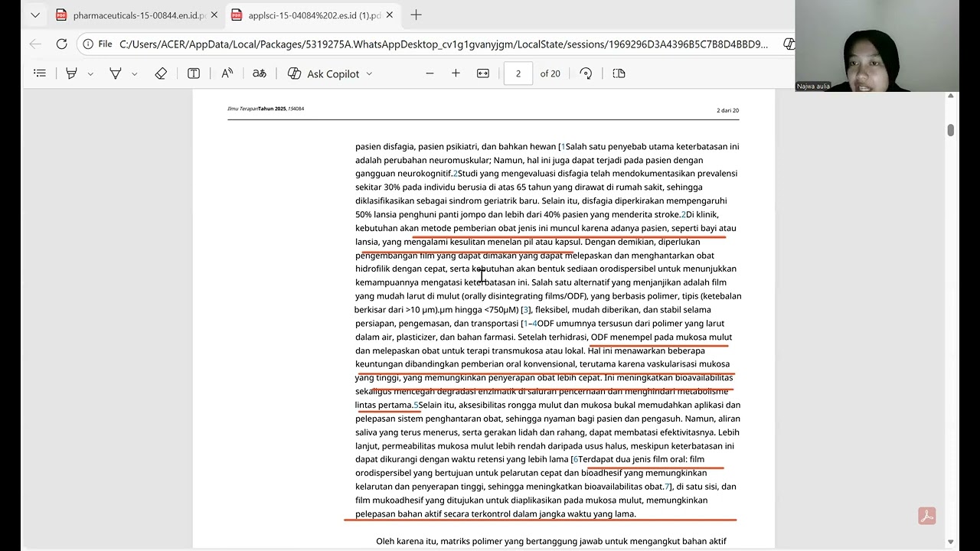Image resolution: width=980 pixels, height=551 pixels.
Task: Open the table of contents pane
Action: 40,73
